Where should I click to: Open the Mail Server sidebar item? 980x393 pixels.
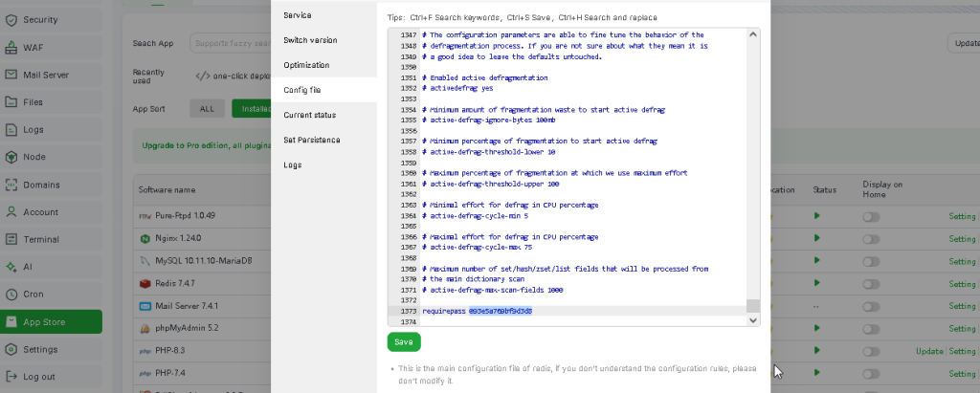[x=52, y=75]
